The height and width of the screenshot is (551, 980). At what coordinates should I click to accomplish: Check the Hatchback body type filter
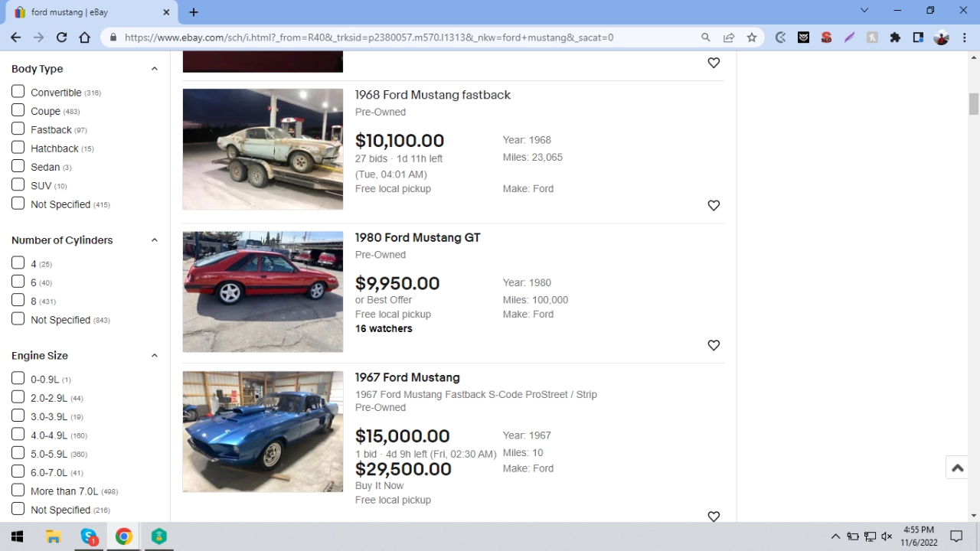pos(18,147)
